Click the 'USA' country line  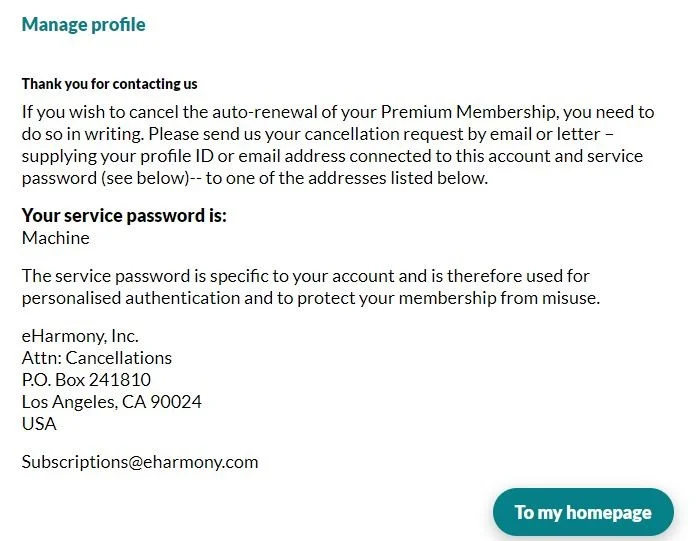point(39,424)
